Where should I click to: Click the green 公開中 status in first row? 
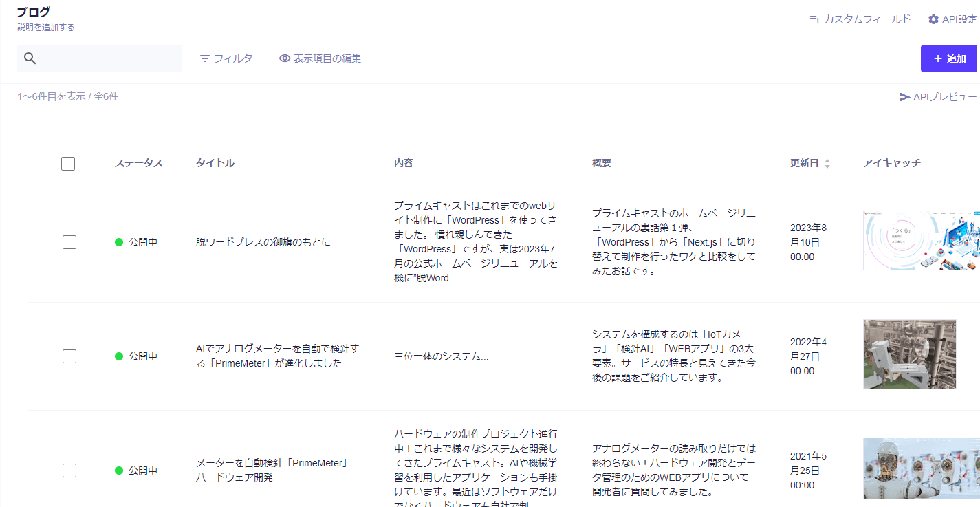pos(136,242)
